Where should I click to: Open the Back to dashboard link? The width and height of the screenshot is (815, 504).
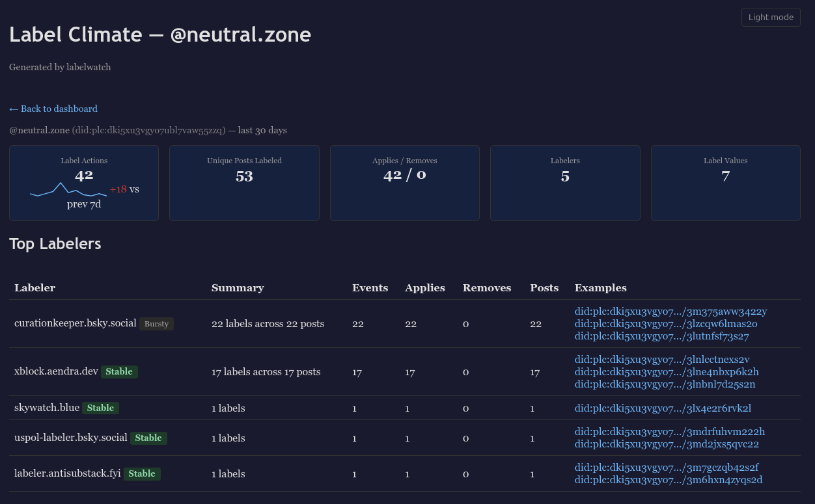(x=53, y=109)
